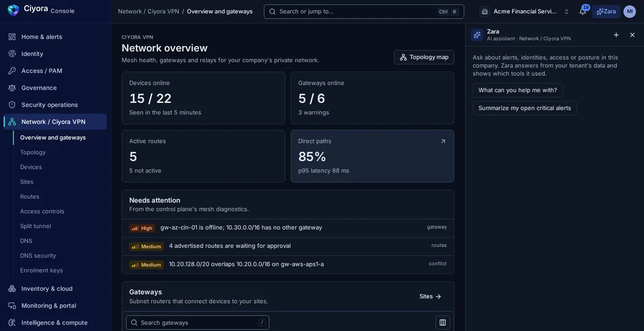Screen dimensions: 644x331
Task: Open the Identity section
Action: 55,54
